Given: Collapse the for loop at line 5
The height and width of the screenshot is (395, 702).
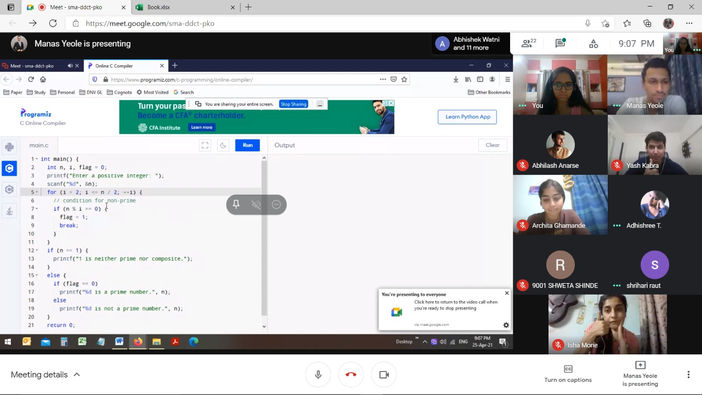Looking at the screenshot, I should (37, 193).
